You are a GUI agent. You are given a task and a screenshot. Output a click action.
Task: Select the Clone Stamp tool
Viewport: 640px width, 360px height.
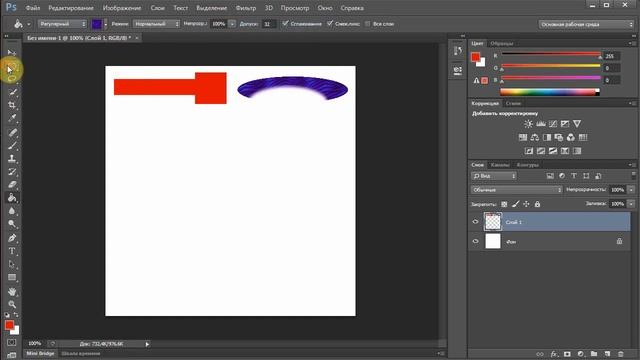pyautogui.click(x=12, y=158)
